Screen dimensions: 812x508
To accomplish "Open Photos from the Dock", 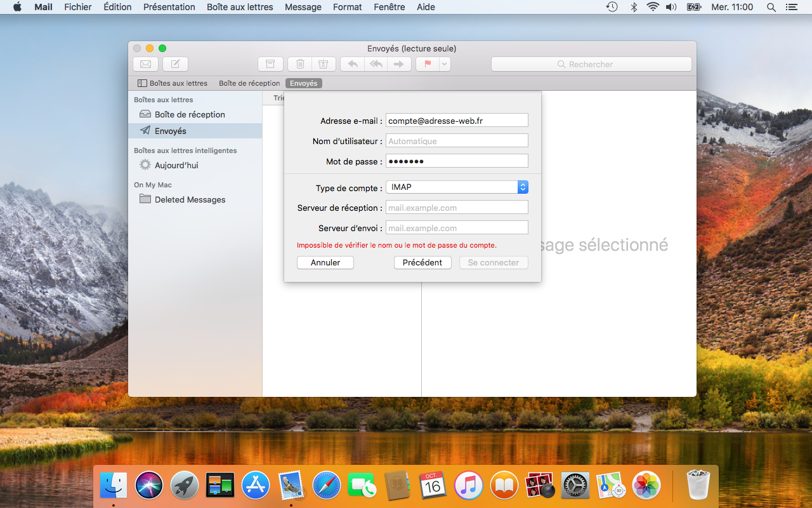I will click(646, 486).
